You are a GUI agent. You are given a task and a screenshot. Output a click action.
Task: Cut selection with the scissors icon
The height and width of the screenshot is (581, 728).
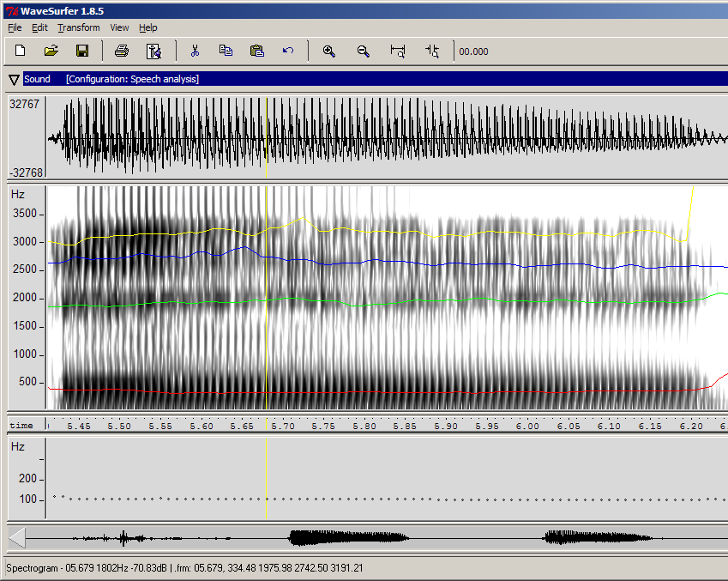click(x=195, y=51)
